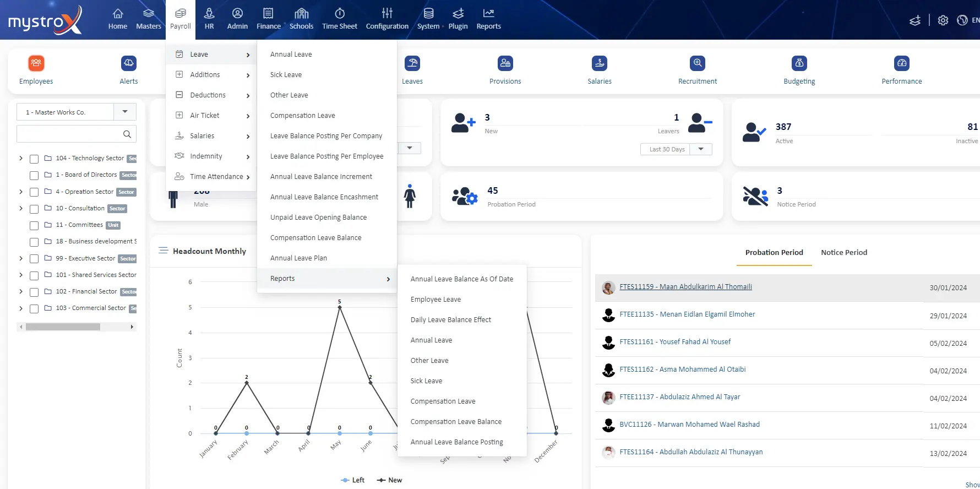Expand the 99 - Executive Sector node
The image size is (980, 489).
21,258
